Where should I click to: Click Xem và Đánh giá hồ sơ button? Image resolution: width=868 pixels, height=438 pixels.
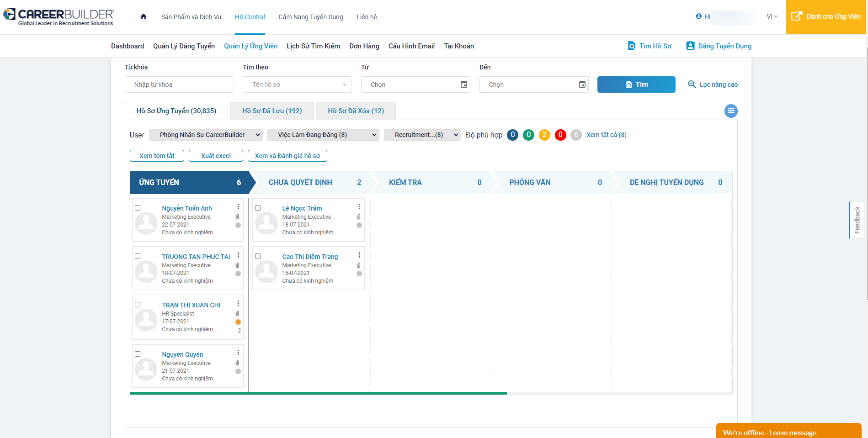tap(288, 156)
